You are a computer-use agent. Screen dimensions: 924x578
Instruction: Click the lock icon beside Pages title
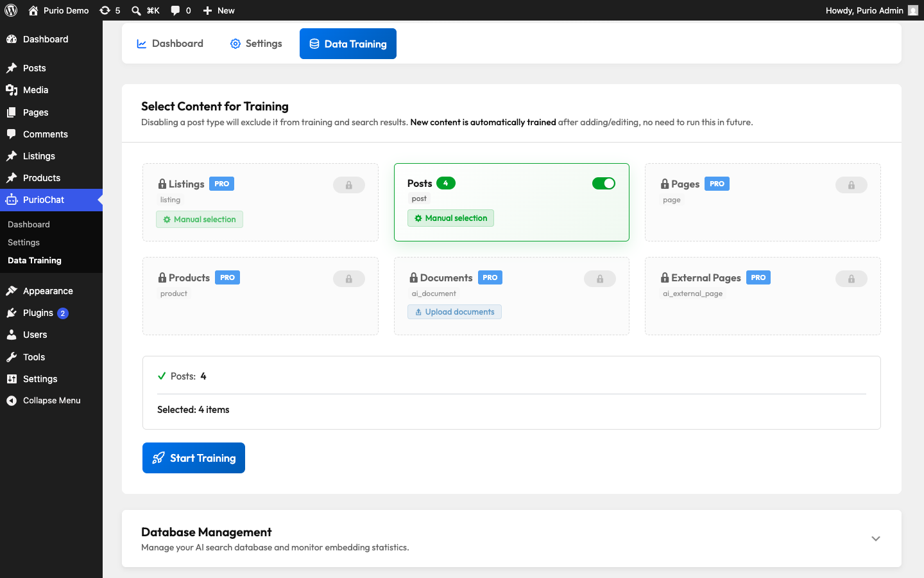point(665,184)
